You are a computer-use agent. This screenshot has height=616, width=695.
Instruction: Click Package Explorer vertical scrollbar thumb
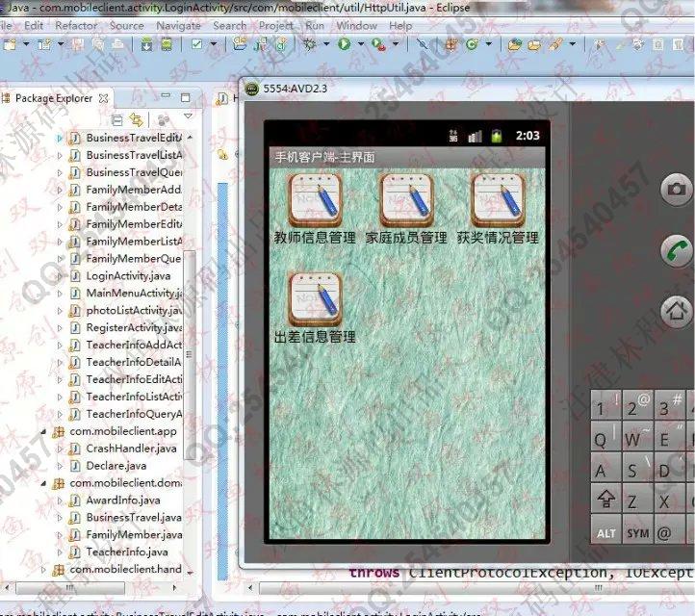click(x=190, y=354)
